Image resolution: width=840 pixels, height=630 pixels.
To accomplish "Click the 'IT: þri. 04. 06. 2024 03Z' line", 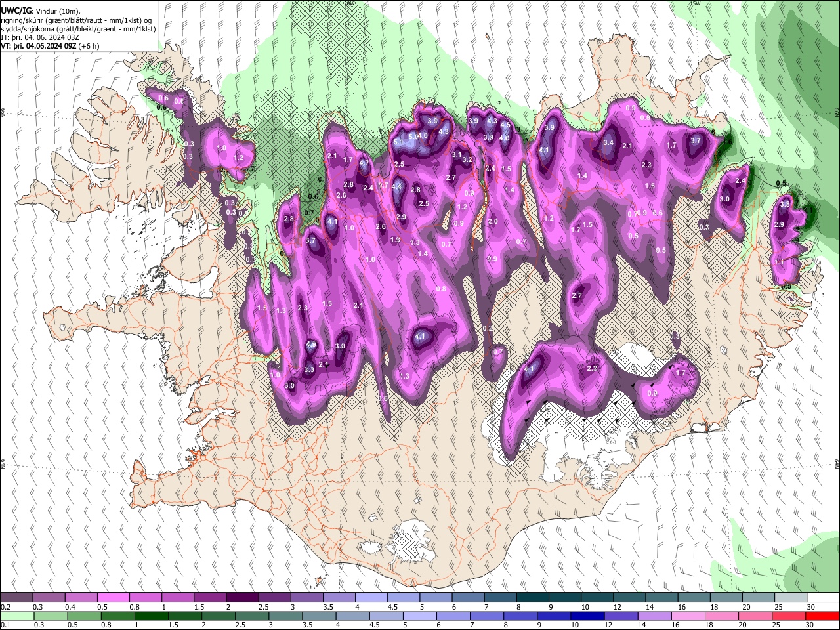I will point(40,37).
